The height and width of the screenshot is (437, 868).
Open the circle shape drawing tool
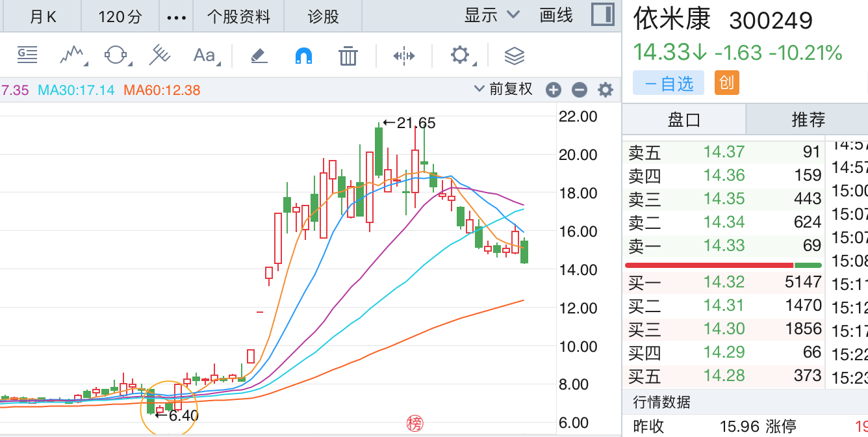pyautogui.click(x=116, y=55)
